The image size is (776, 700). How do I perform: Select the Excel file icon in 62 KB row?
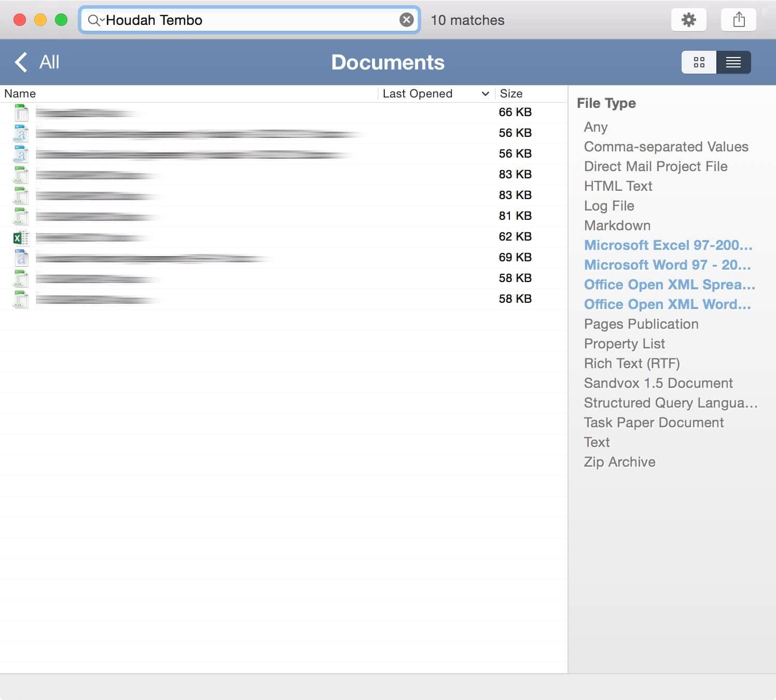click(21, 237)
